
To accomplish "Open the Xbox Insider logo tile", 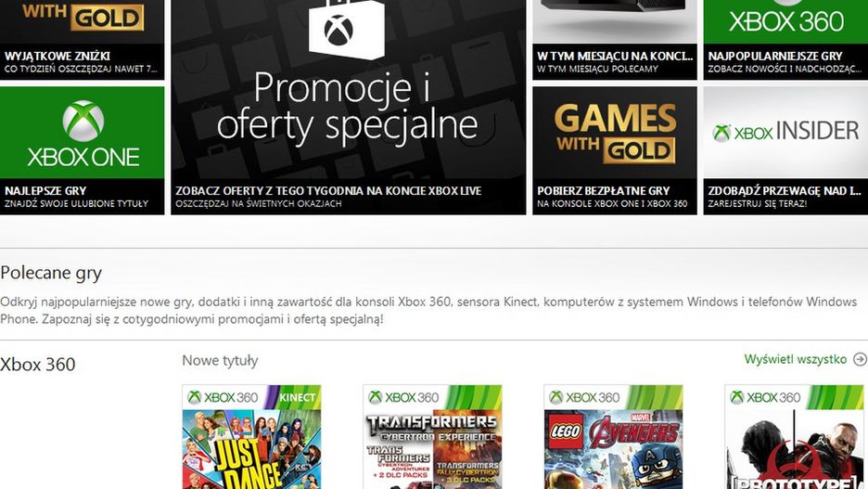I will [x=785, y=133].
